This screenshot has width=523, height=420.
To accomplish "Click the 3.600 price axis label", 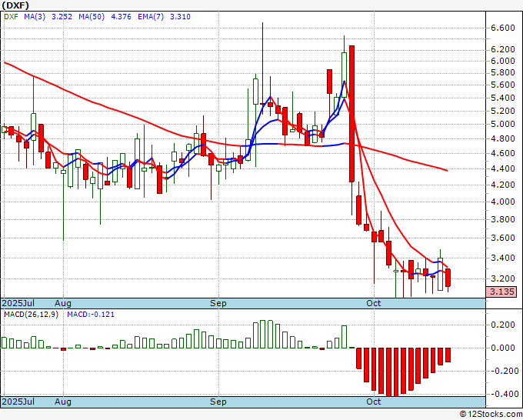I will tap(503, 238).
